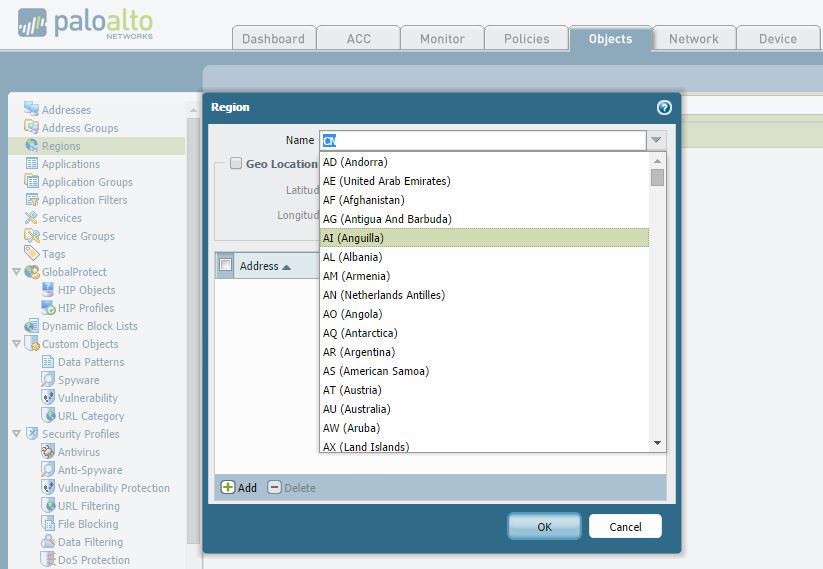Select AM (Armenia) from list
Viewport: 823px width, 569px height.
(x=484, y=276)
